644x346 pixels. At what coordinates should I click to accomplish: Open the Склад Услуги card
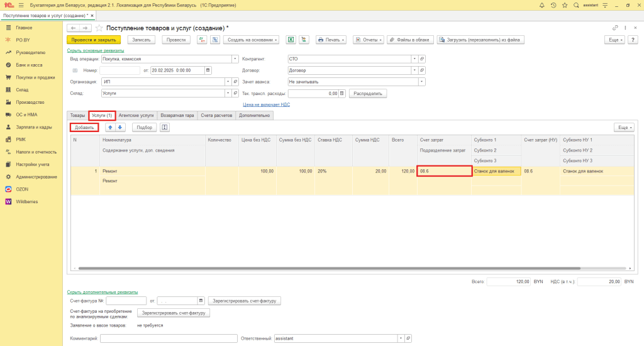(x=235, y=93)
